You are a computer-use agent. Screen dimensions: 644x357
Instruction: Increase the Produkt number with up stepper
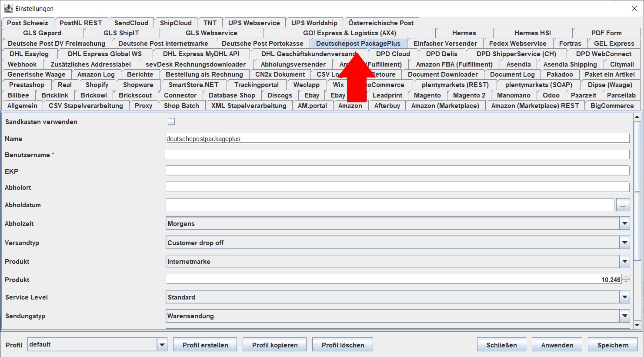[626, 277]
